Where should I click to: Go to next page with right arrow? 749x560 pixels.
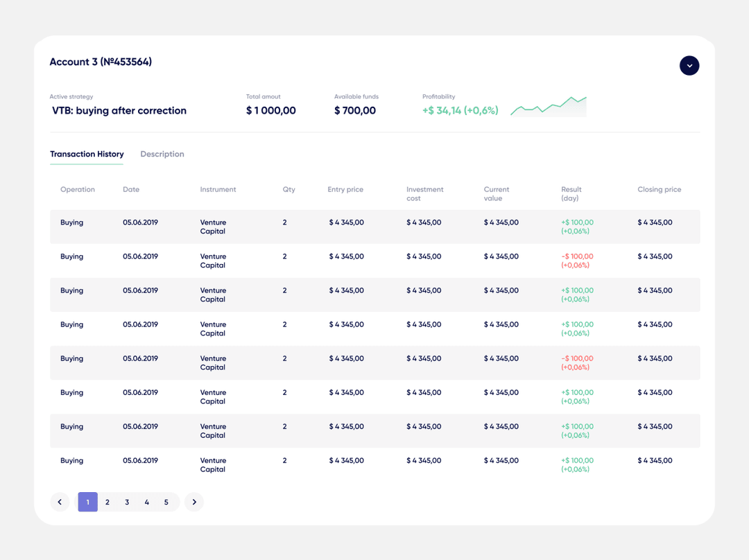click(x=194, y=502)
